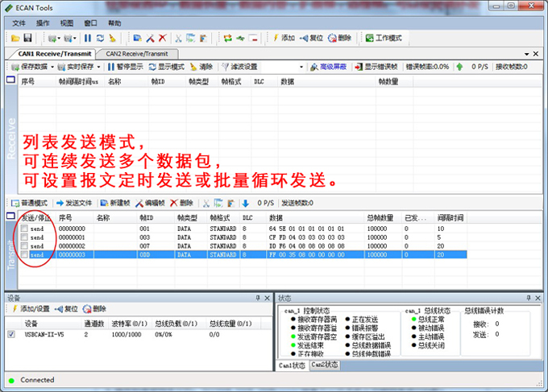
Task: Open the 实时保存 dropdown arrow
Action: click(x=98, y=67)
